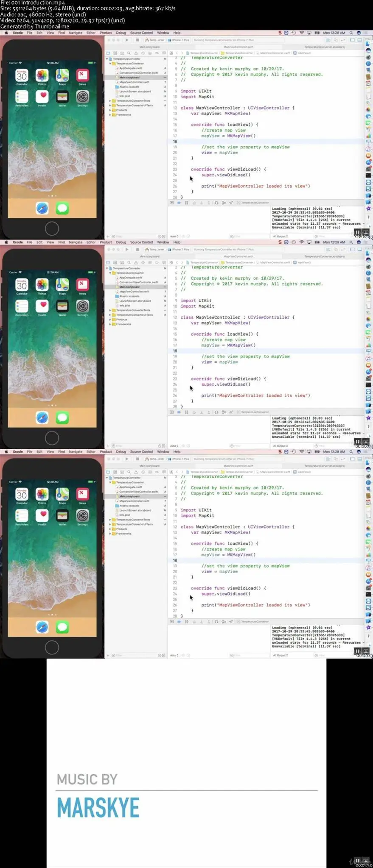The image size is (373, 868).
Task: Open Source Control menu in the third Xcode frame
Action: (141, 452)
